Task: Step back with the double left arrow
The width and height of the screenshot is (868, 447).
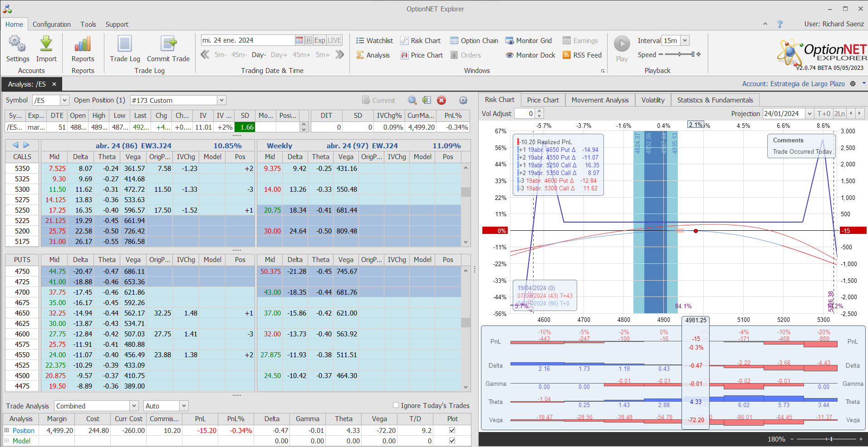Action: click(x=205, y=55)
